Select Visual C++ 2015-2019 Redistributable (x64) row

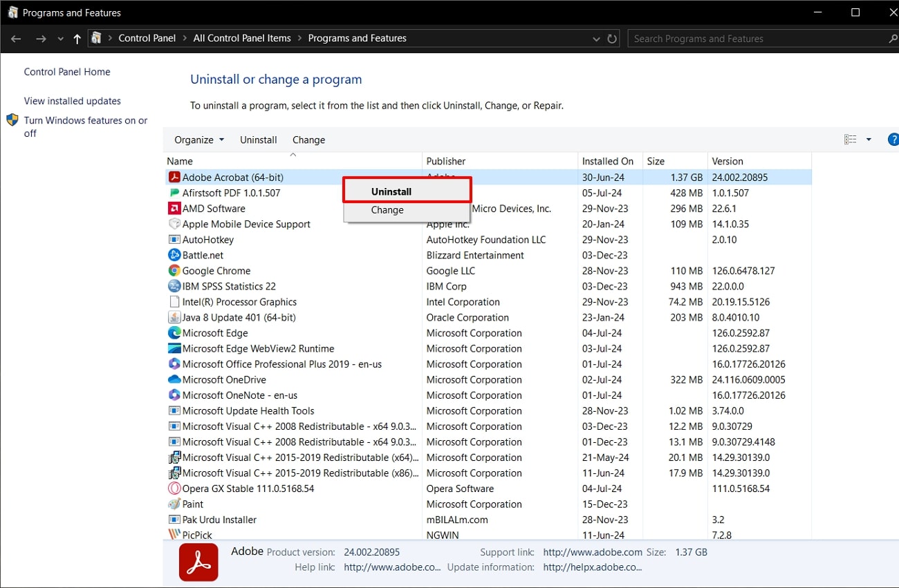488,457
